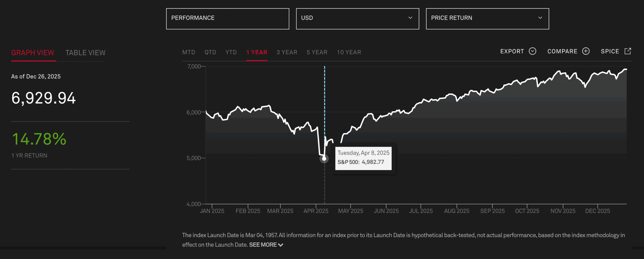Click the EXPORT text button
This screenshot has height=259, width=644.
512,51
